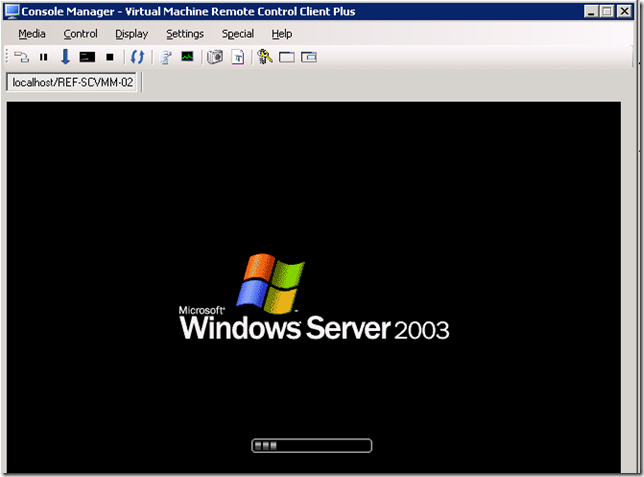Click the window with inset panel icon
This screenshot has height=477, width=644.
click(x=309, y=57)
